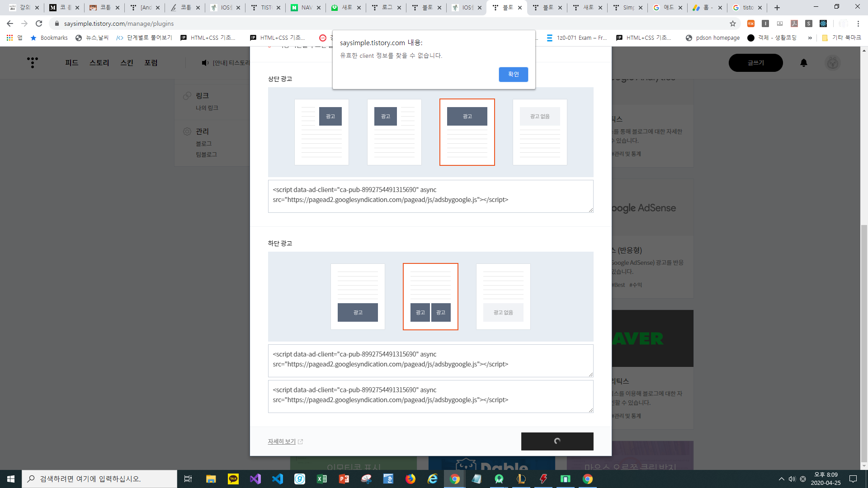Expand the hidden bookmarks chevron
The width and height of the screenshot is (868, 488).
click(x=810, y=38)
